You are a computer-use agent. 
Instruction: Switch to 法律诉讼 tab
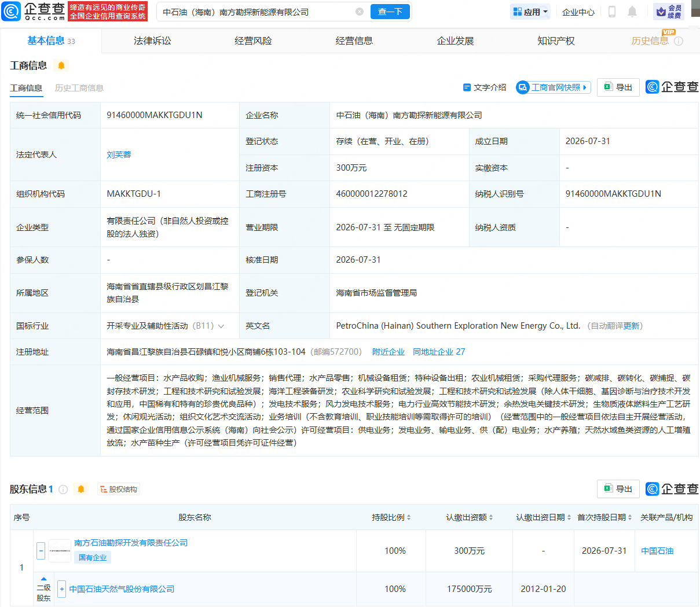pyautogui.click(x=152, y=41)
